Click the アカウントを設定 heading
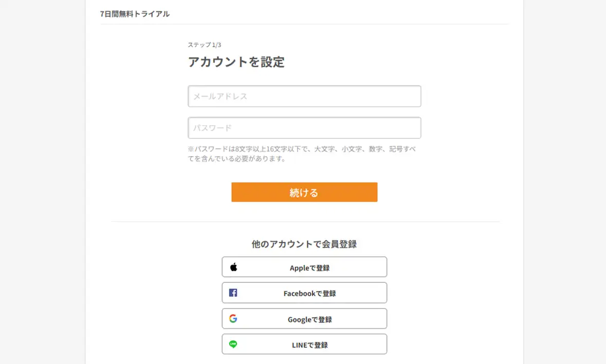This screenshot has width=606, height=364. pyautogui.click(x=236, y=62)
